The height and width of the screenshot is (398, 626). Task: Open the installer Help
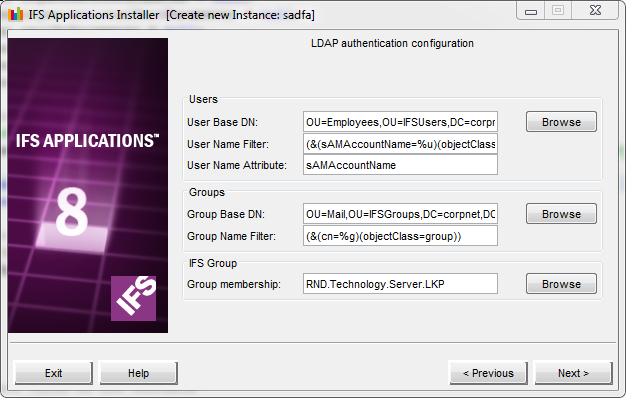point(139,373)
